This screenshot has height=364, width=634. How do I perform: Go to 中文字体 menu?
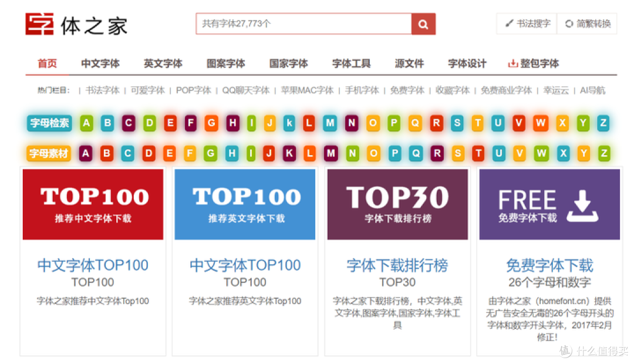(100, 63)
